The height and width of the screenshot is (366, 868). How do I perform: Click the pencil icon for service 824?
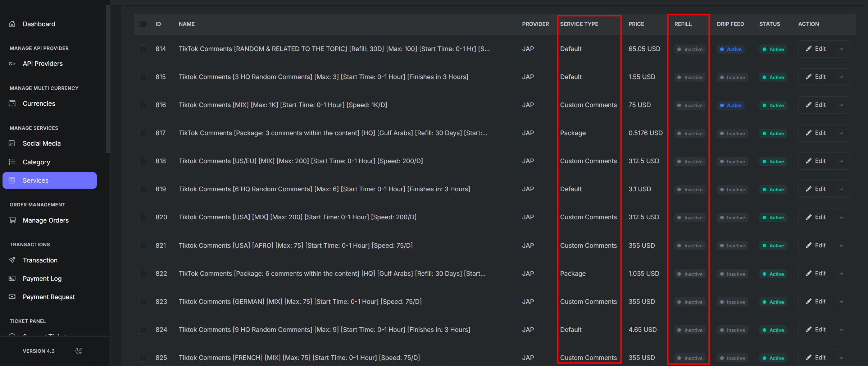pyautogui.click(x=809, y=330)
